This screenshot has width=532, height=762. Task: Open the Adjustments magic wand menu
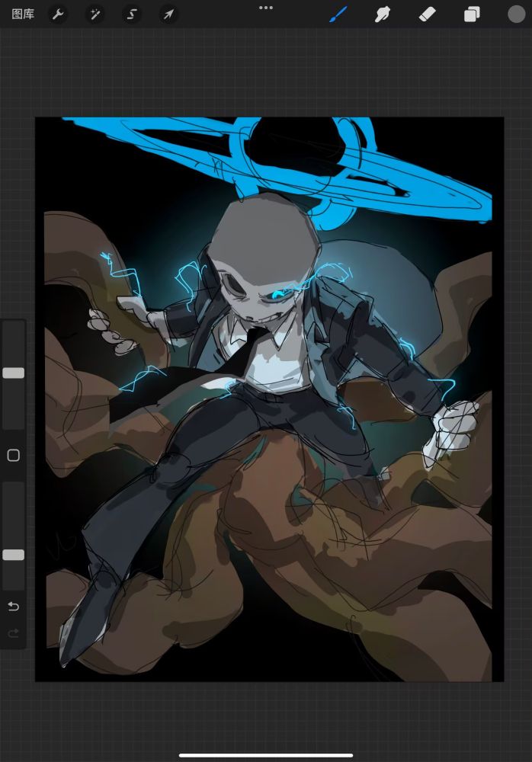point(95,14)
